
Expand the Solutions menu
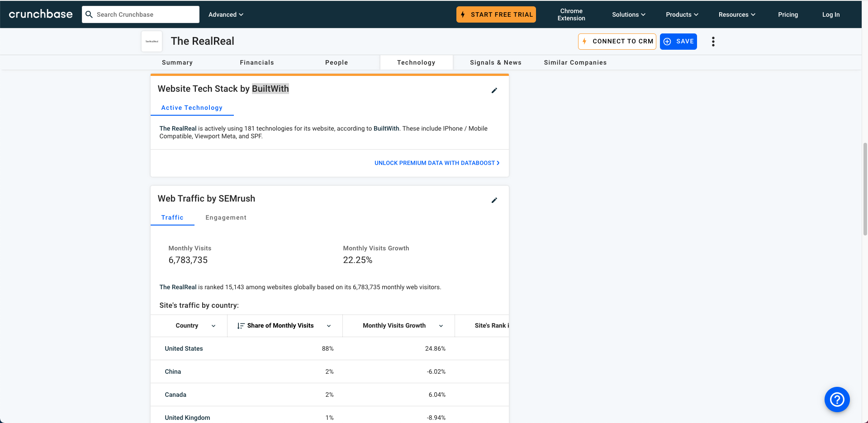pos(629,14)
